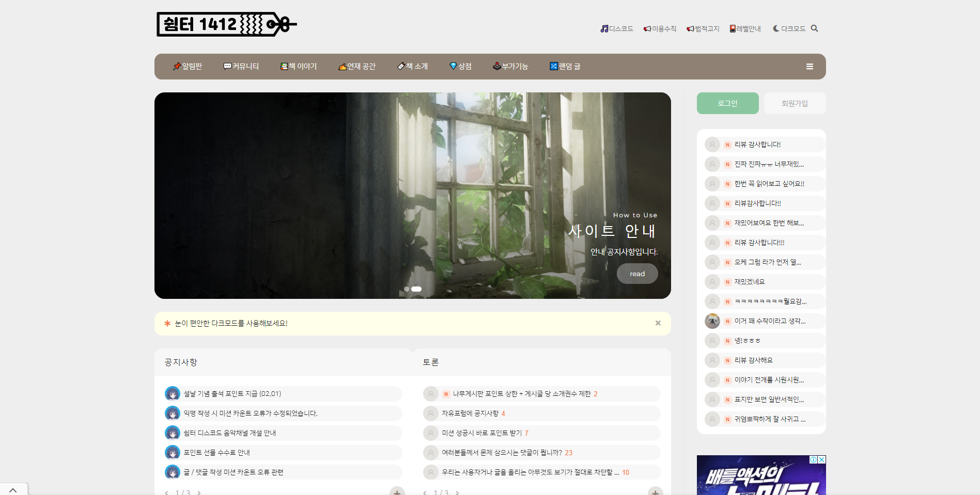
Task: Click the 쉼터 1412 site logo
Action: pyautogui.click(x=226, y=24)
